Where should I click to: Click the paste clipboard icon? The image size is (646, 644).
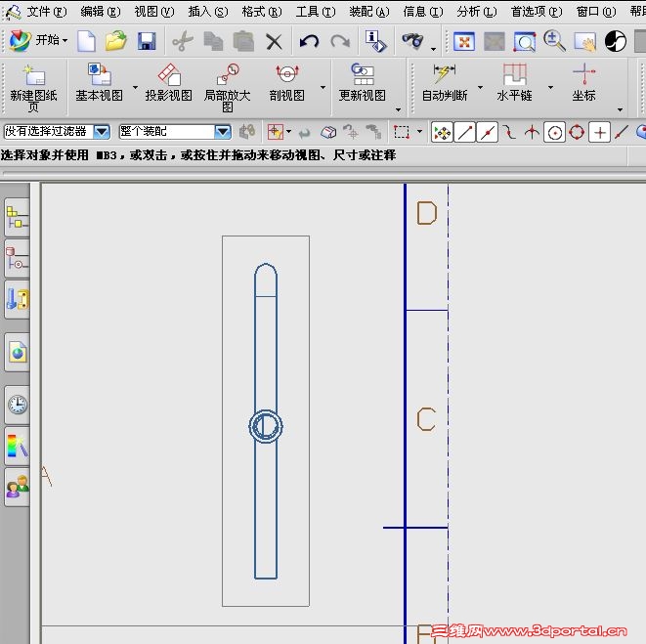(243, 41)
